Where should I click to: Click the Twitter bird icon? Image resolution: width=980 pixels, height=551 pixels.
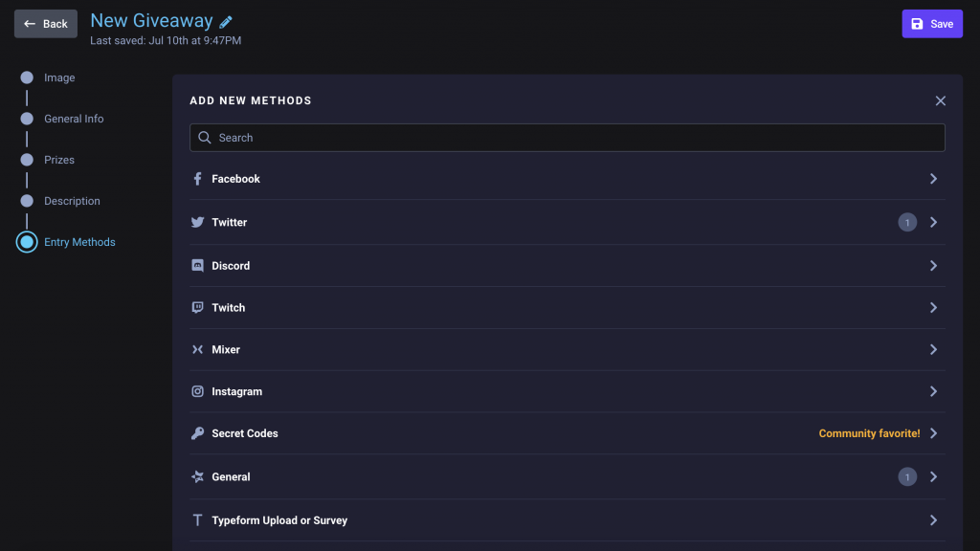[x=197, y=222]
